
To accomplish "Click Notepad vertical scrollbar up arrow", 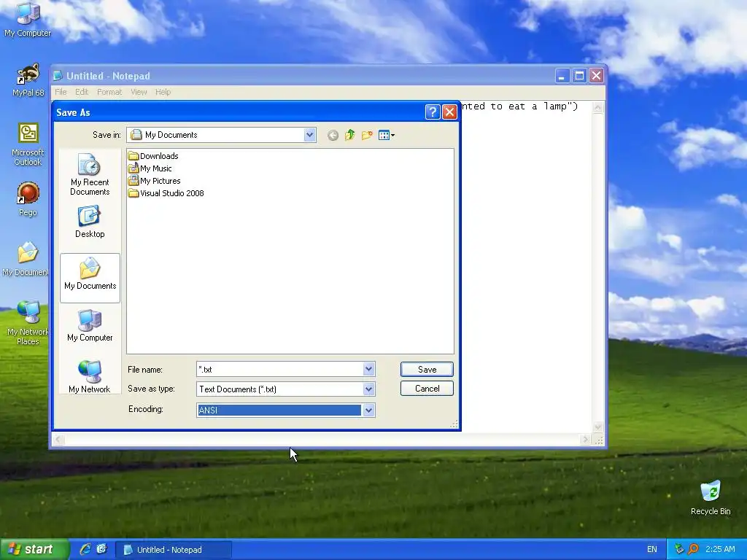I will [x=597, y=107].
